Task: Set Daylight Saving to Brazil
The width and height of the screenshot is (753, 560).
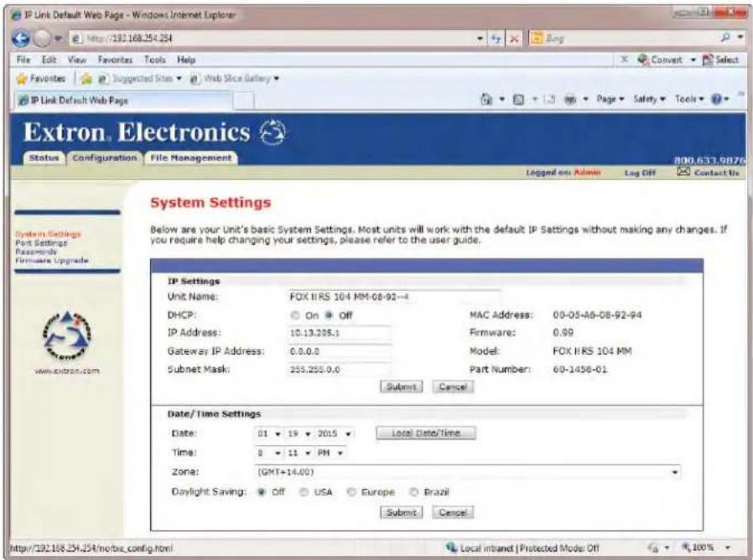Action: tap(413, 492)
